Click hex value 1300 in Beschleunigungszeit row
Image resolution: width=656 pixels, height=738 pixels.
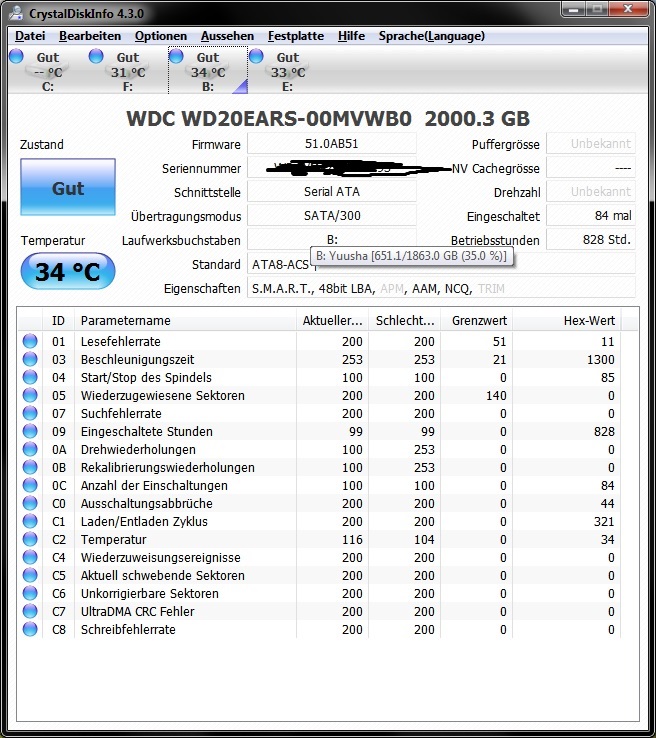click(x=600, y=360)
